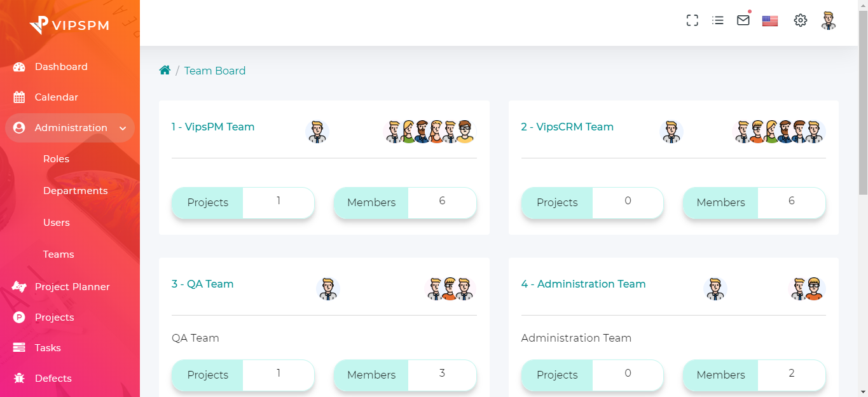Click the 3 - QA Team title

[x=202, y=284]
